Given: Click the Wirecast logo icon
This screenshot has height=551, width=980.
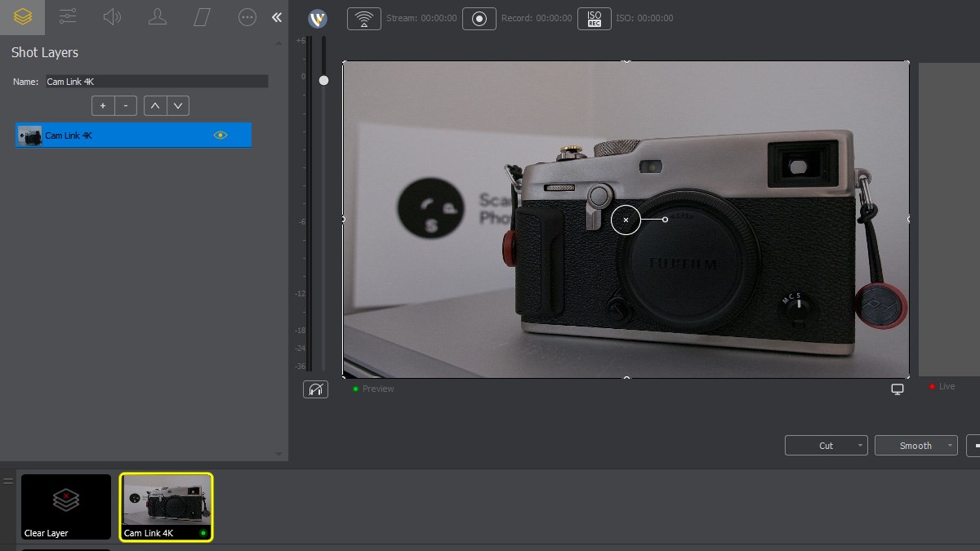Looking at the screenshot, I should click(x=318, y=19).
